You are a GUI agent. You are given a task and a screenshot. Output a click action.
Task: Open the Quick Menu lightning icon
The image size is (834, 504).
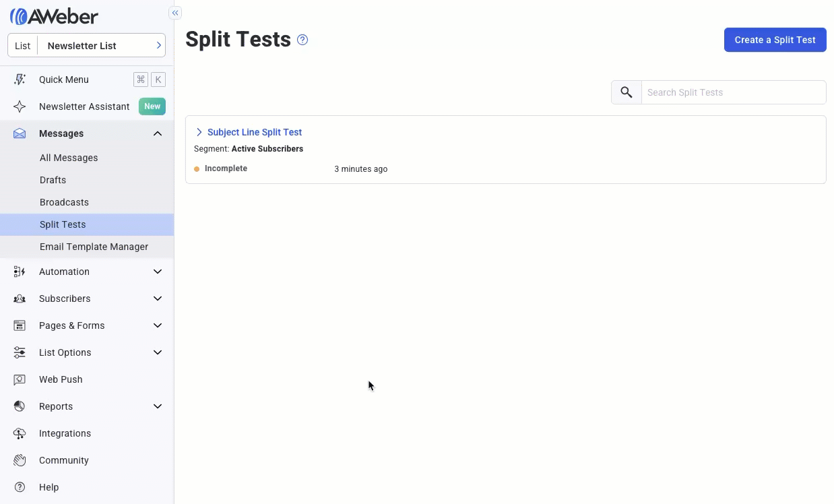(x=19, y=80)
